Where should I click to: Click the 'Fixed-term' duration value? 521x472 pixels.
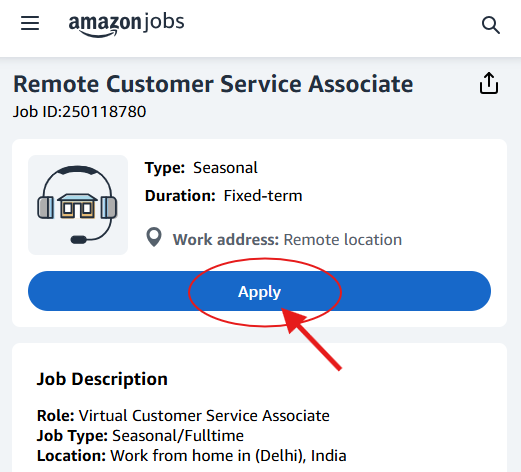263,196
